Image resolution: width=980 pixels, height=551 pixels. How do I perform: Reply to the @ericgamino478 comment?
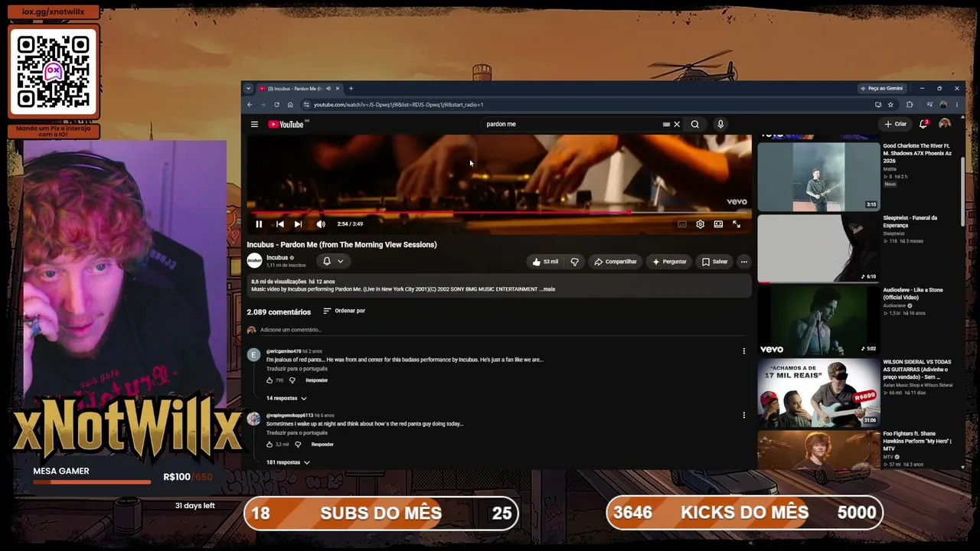tap(317, 380)
